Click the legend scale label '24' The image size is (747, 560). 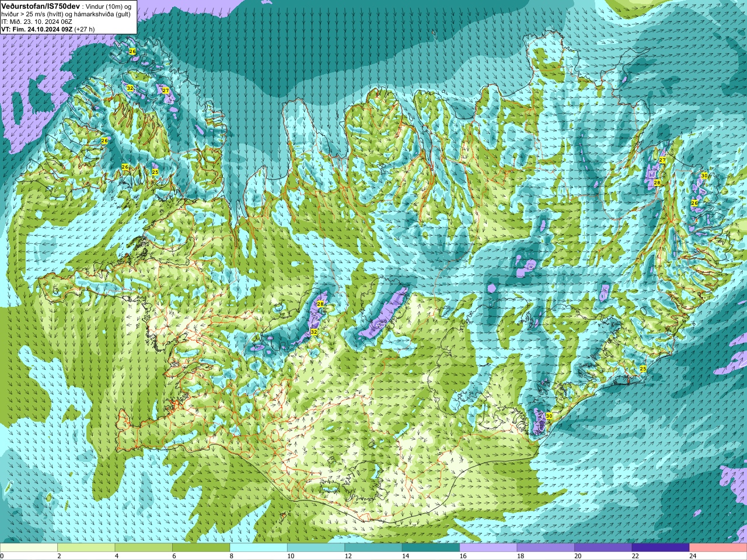pyautogui.click(x=693, y=556)
